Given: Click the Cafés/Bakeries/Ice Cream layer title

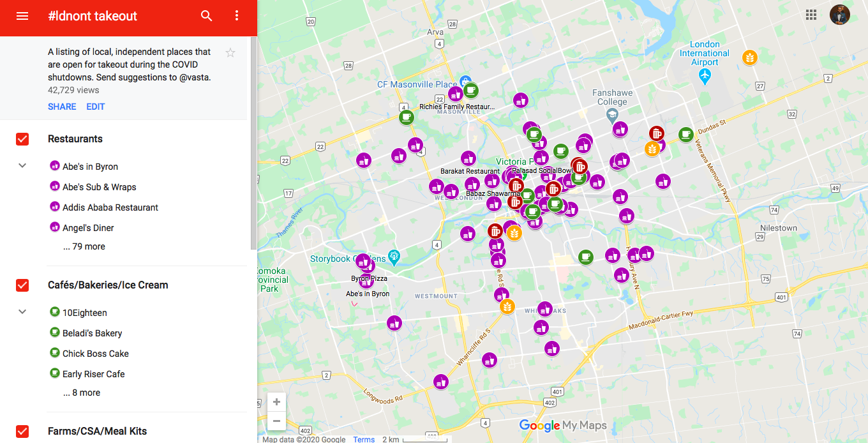Looking at the screenshot, I should pyautogui.click(x=108, y=285).
